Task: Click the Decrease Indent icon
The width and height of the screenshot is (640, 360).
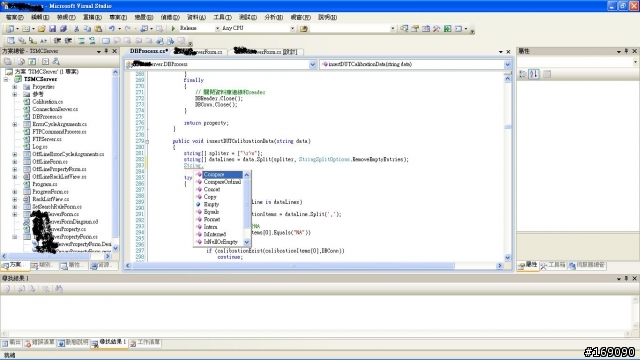Action: click(57, 40)
